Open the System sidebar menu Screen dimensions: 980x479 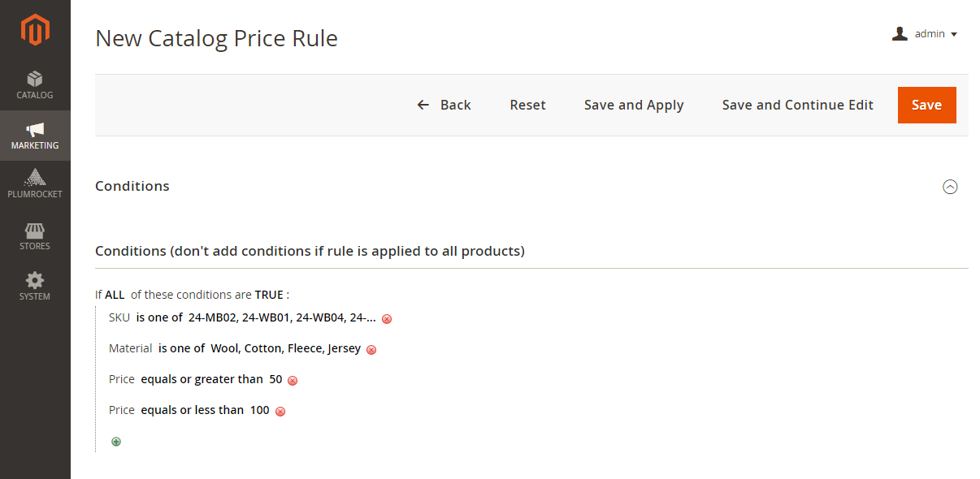pyautogui.click(x=35, y=287)
